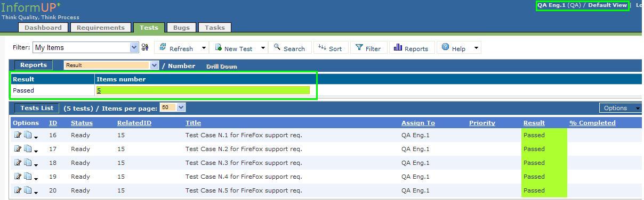Click the Drill Down link
The width and height of the screenshot is (644, 200).
coord(222,66)
